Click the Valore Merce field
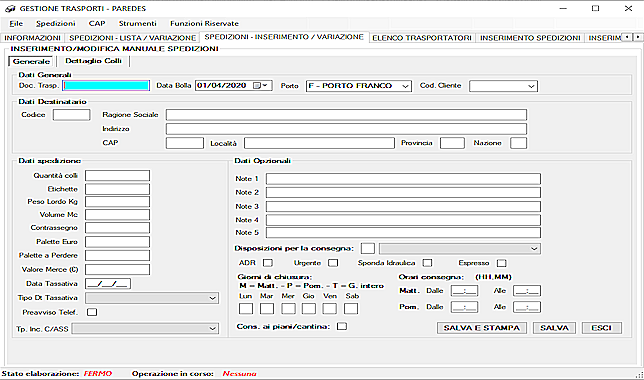The width and height of the screenshot is (644, 380). pyautogui.click(x=117, y=269)
